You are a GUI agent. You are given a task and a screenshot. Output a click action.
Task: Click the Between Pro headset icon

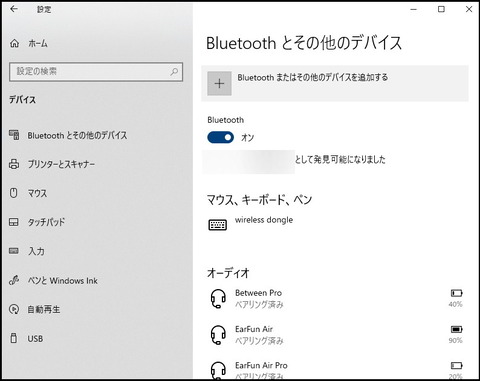coord(218,299)
